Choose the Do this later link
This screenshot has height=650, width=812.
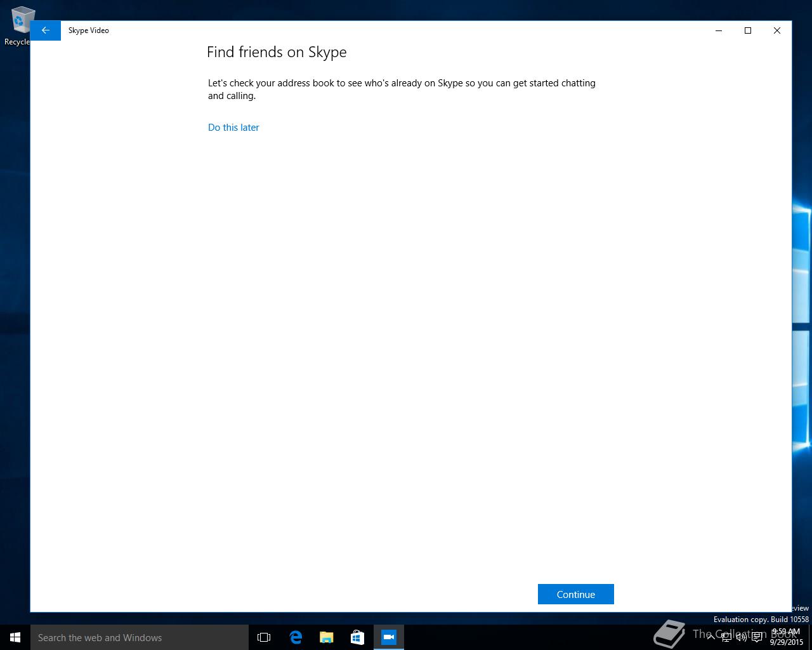pyautogui.click(x=233, y=128)
